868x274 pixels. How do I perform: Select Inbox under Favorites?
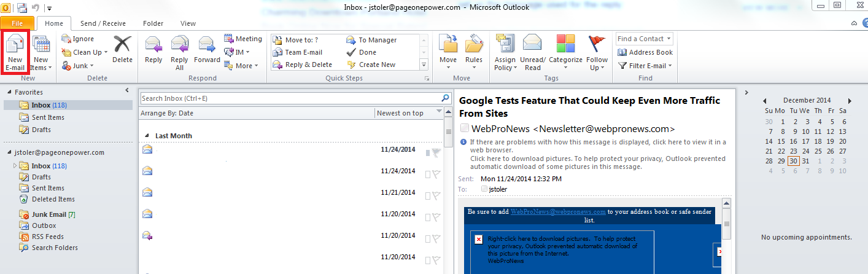point(68,105)
